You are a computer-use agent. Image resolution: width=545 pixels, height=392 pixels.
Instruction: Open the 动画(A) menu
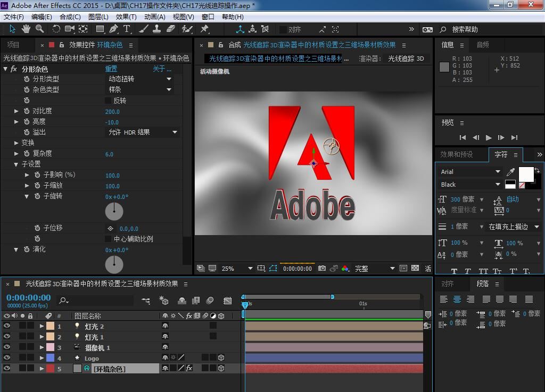coord(155,17)
